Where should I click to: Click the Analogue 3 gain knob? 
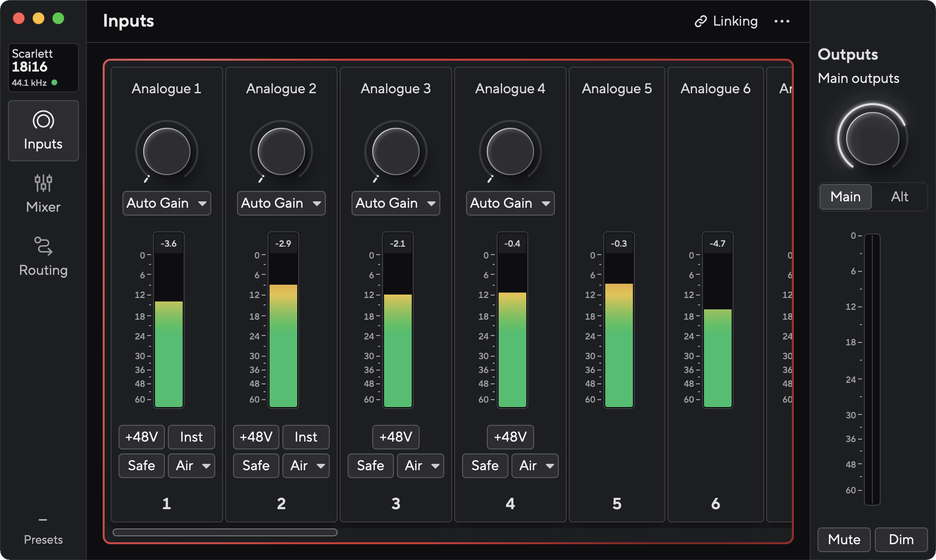click(x=396, y=151)
